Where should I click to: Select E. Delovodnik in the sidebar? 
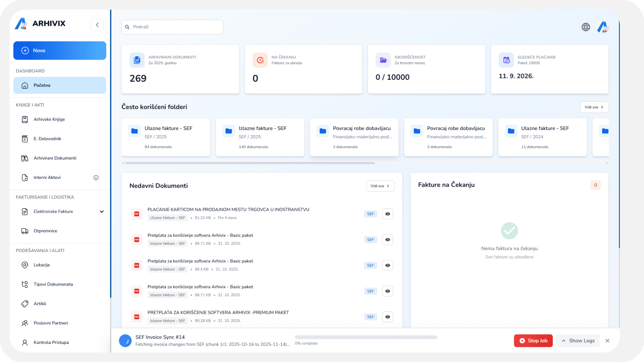pyautogui.click(x=47, y=138)
